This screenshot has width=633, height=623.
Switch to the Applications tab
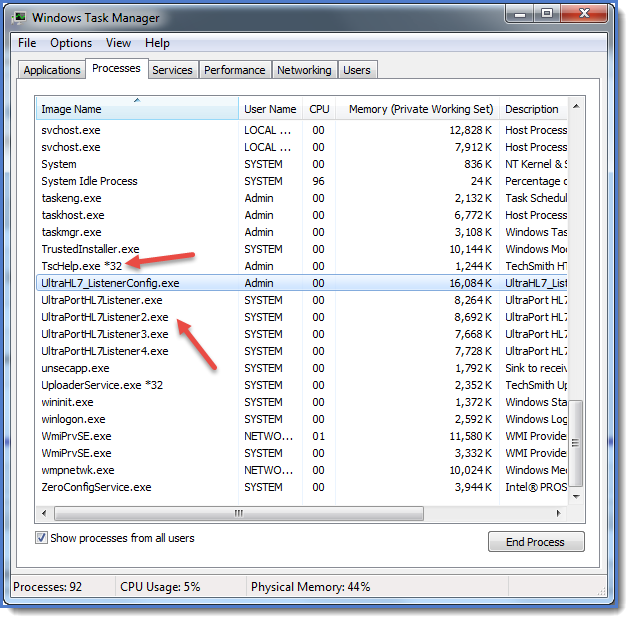[x=52, y=70]
